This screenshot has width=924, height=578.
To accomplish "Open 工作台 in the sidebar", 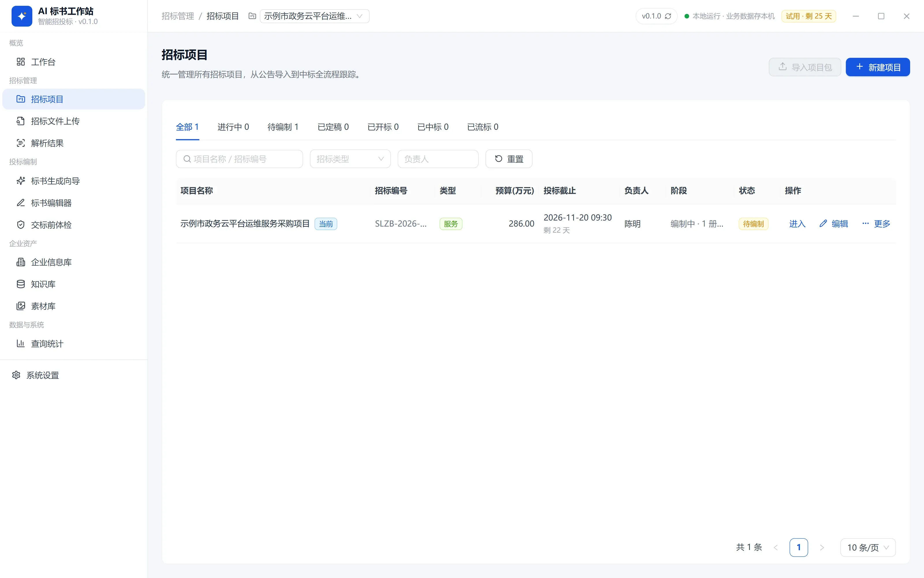I will [x=74, y=62].
